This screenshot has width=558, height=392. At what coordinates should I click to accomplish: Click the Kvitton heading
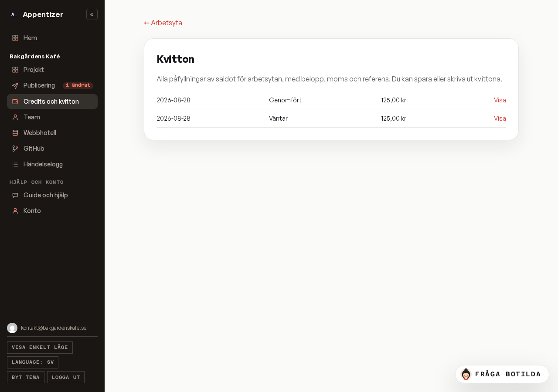coord(175,59)
